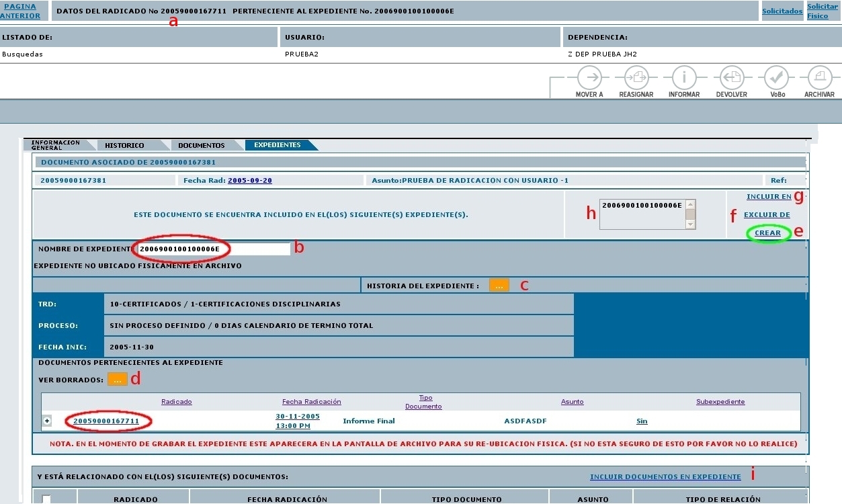Click the Z DEP PRUEBA JH2 dependencia value
The image size is (842, 504).
pos(602,54)
